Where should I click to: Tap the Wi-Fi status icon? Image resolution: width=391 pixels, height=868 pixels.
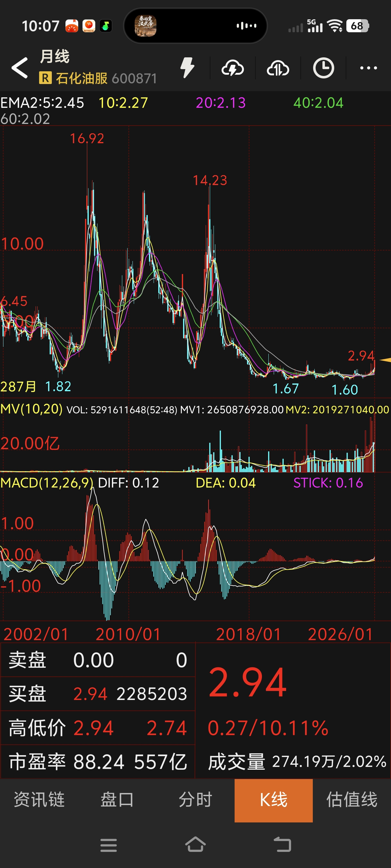[335, 26]
